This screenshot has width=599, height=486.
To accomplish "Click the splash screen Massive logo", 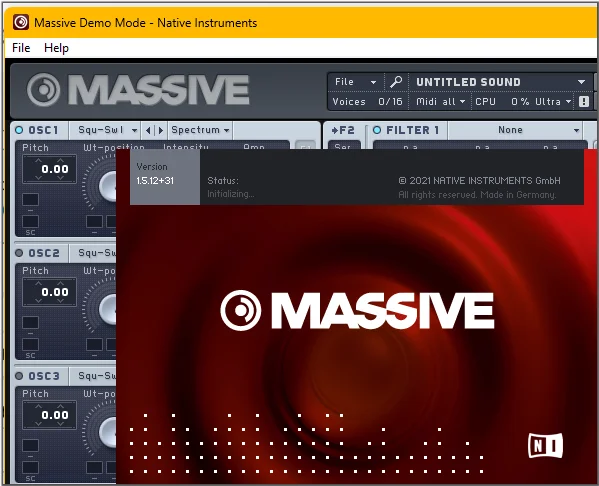I will pyautogui.click(x=357, y=310).
